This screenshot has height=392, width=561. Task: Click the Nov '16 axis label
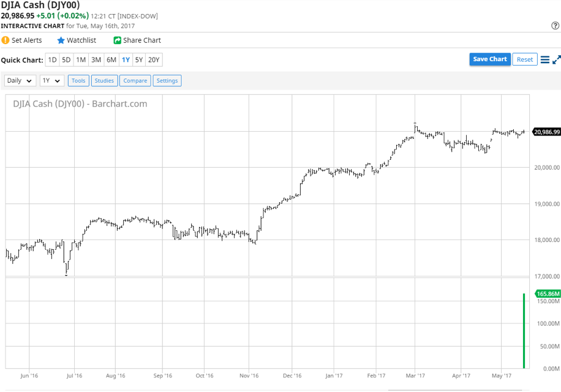point(249,375)
